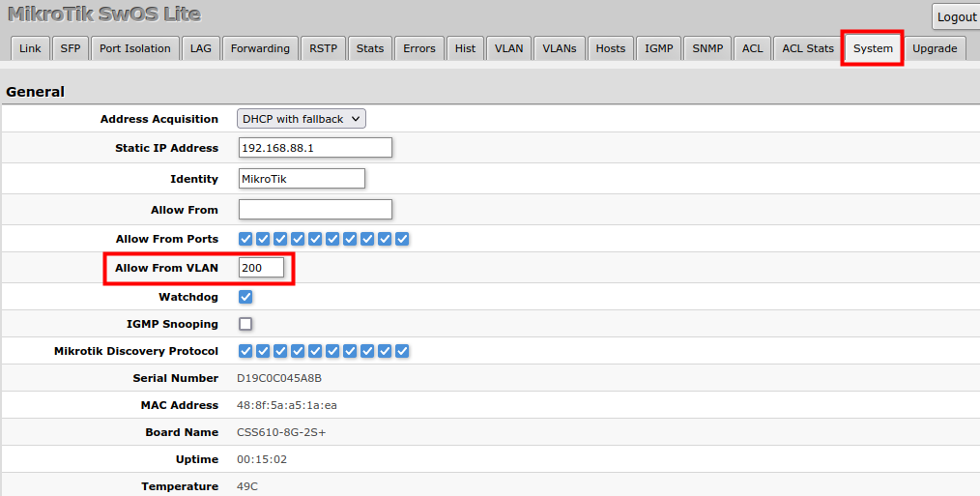Screen dimensions: 980x496
Task: Toggle the fifth Allow From Ports checkbox
Action: (315, 239)
